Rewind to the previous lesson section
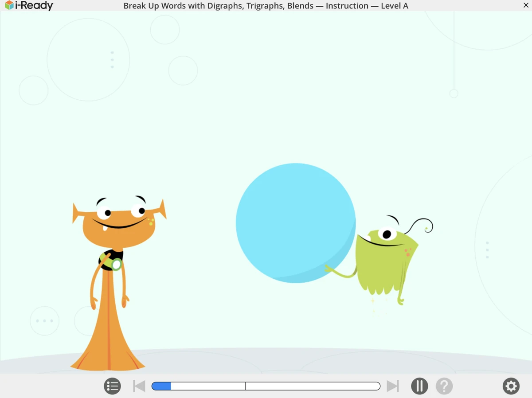Screen dimensions: 532x398 pyautogui.click(x=139, y=386)
